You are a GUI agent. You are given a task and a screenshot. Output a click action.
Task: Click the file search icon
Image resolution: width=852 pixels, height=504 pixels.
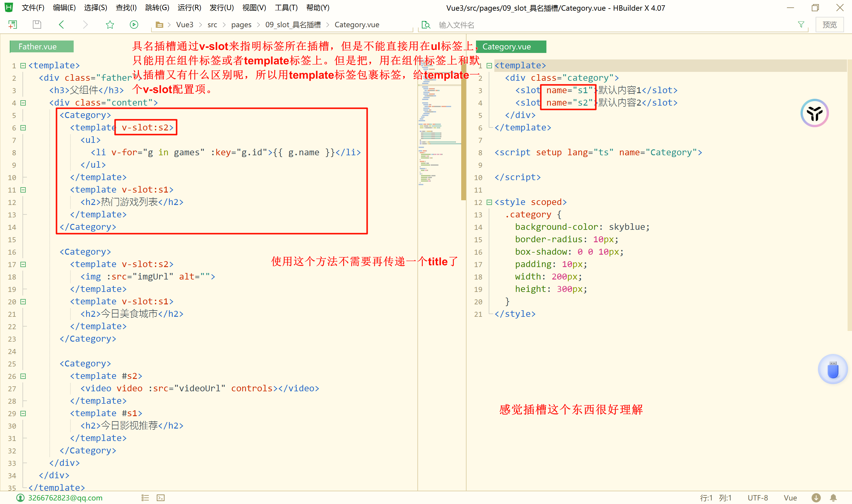coord(425,25)
